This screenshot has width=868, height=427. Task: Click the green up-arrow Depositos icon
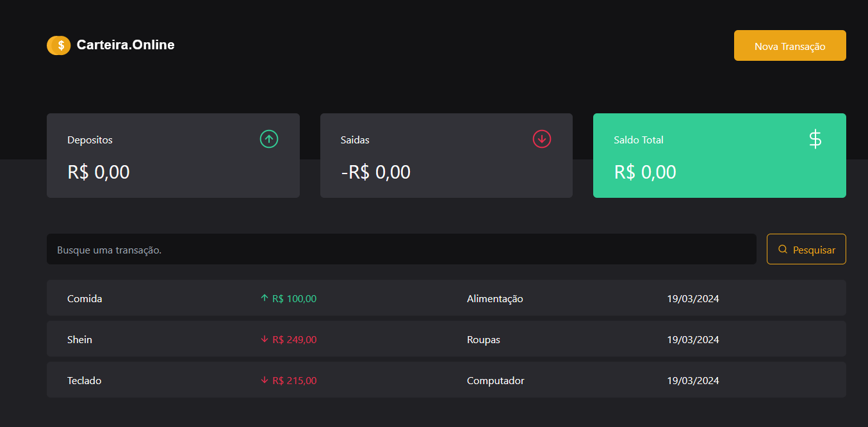point(269,139)
